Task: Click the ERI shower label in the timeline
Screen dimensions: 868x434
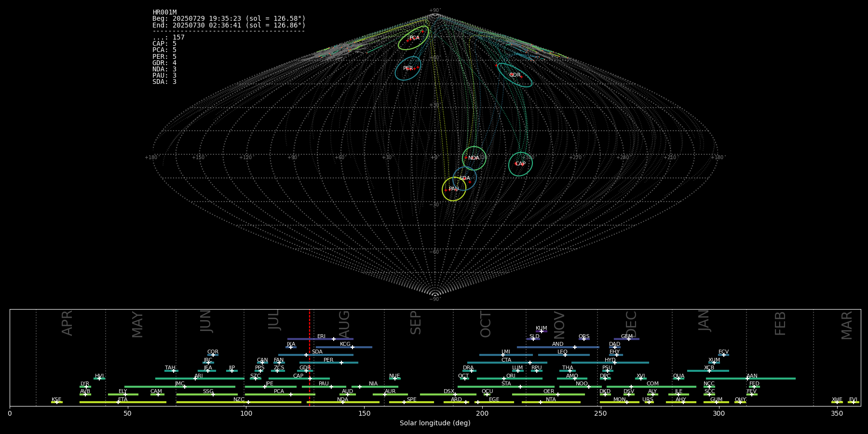Action: coord(321,337)
